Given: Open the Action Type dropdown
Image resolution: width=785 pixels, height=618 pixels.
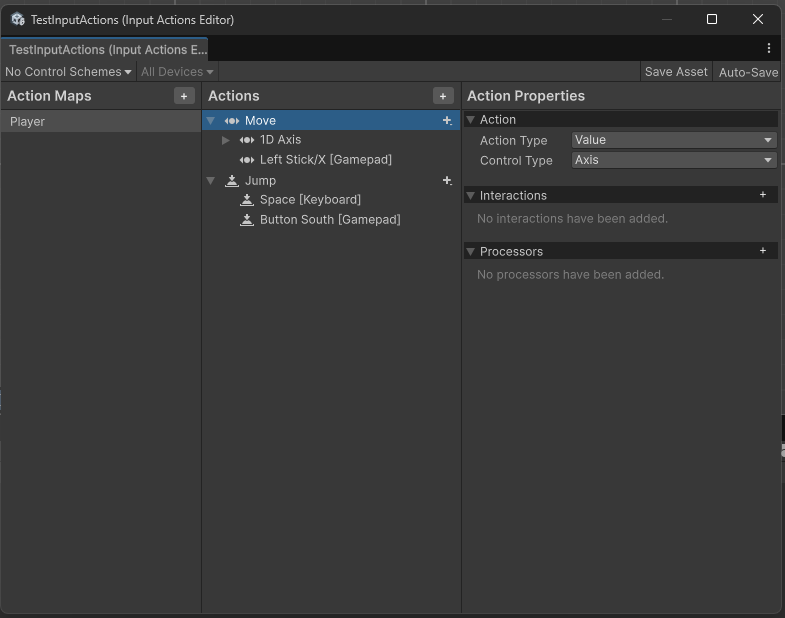Looking at the screenshot, I should click(x=673, y=140).
